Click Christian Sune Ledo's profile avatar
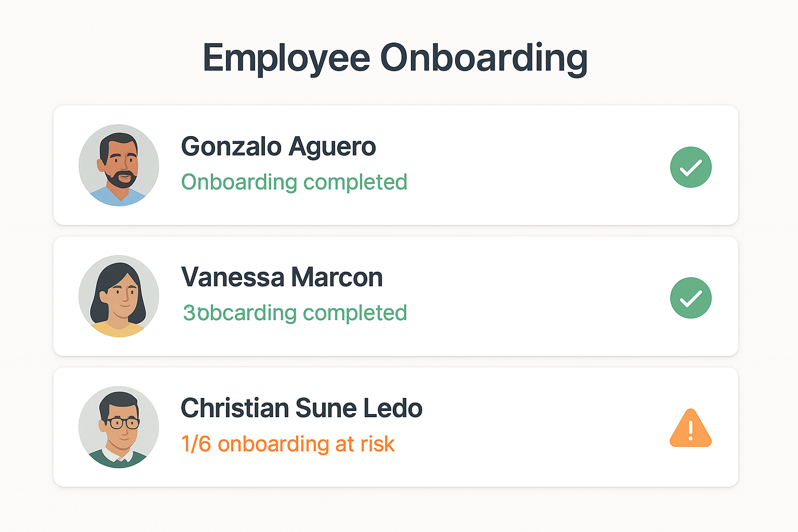Viewport: 798px width, 532px height. (x=119, y=427)
